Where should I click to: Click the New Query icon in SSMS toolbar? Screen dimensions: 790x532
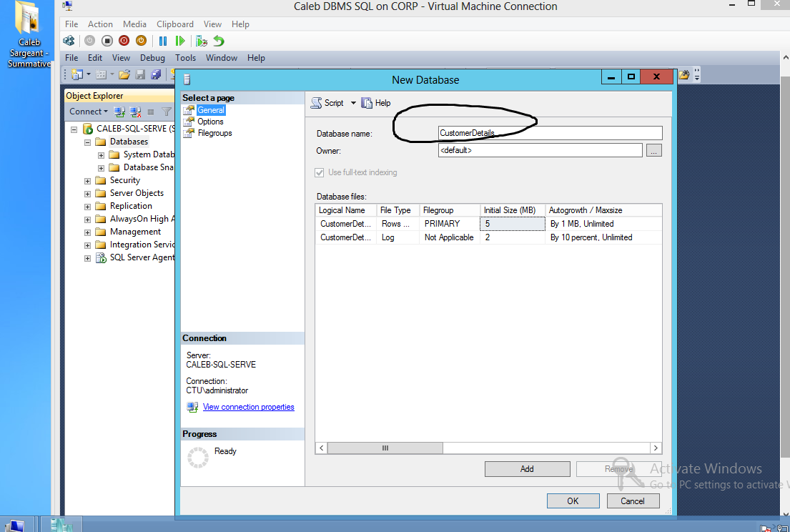tap(76, 74)
